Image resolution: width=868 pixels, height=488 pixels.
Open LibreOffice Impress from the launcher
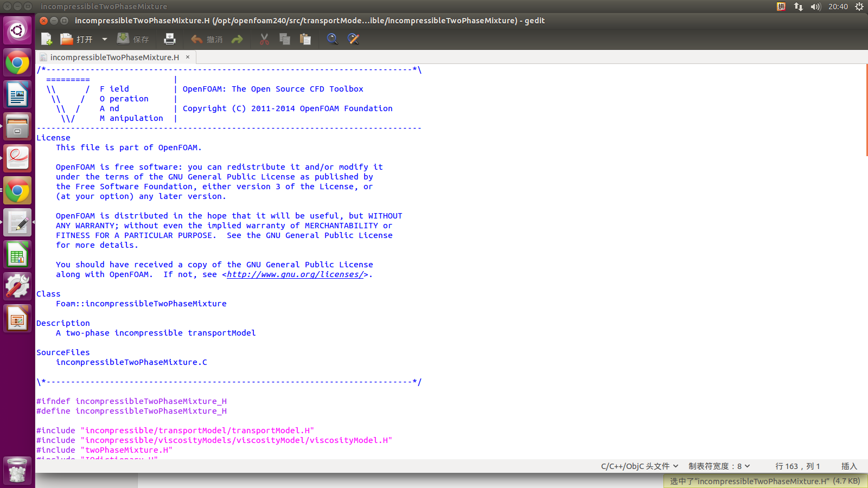17,319
